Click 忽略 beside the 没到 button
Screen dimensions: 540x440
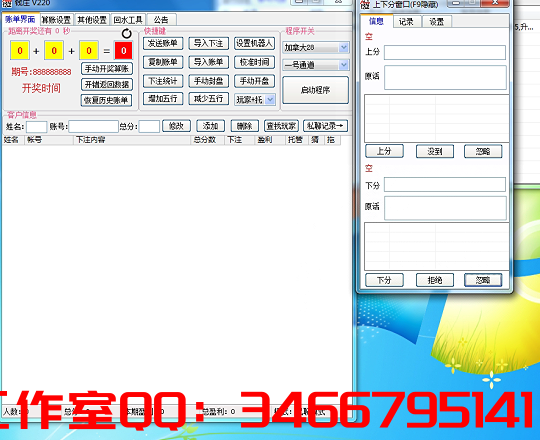pyautogui.click(x=483, y=151)
